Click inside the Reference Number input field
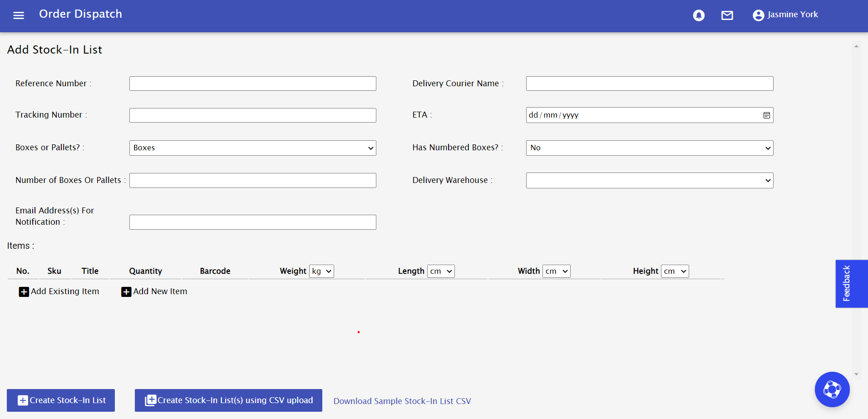 pos(252,83)
